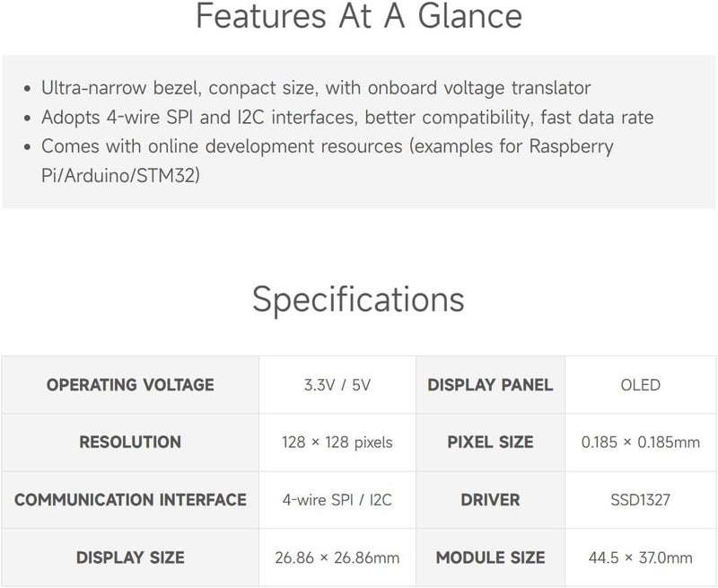Click the COMMUNICATION INTERFACE label cell
The width and height of the screenshot is (718, 588).
tap(130, 499)
